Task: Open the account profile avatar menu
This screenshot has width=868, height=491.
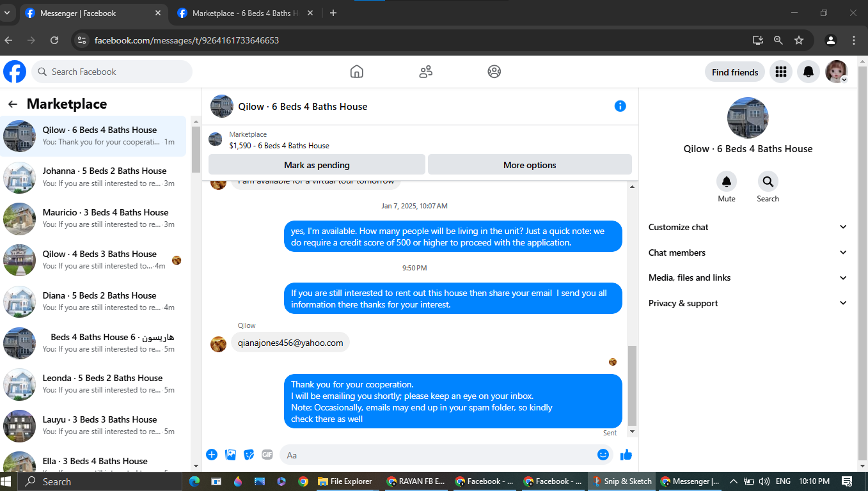Action: point(837,72)
